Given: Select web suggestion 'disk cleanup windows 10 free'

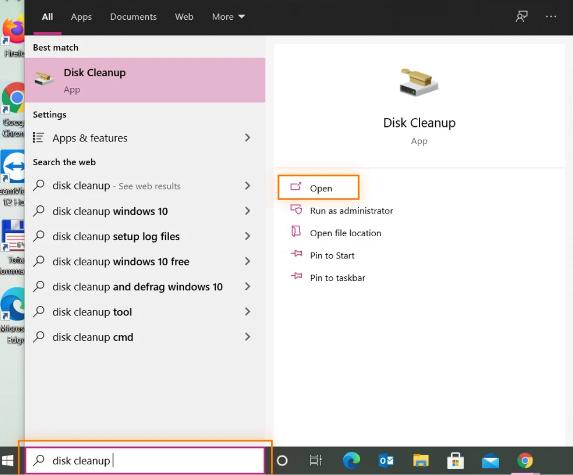Looking at the screenshot, I should [x=145, y=261].
